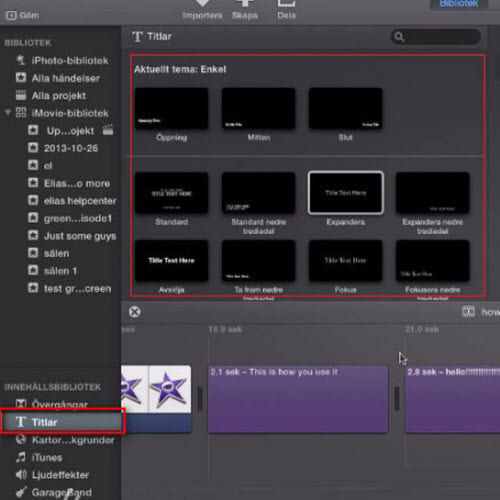Screen dimensions: 500x500
Task: Open the 2013-10-26 event
Action: (63, 148)
